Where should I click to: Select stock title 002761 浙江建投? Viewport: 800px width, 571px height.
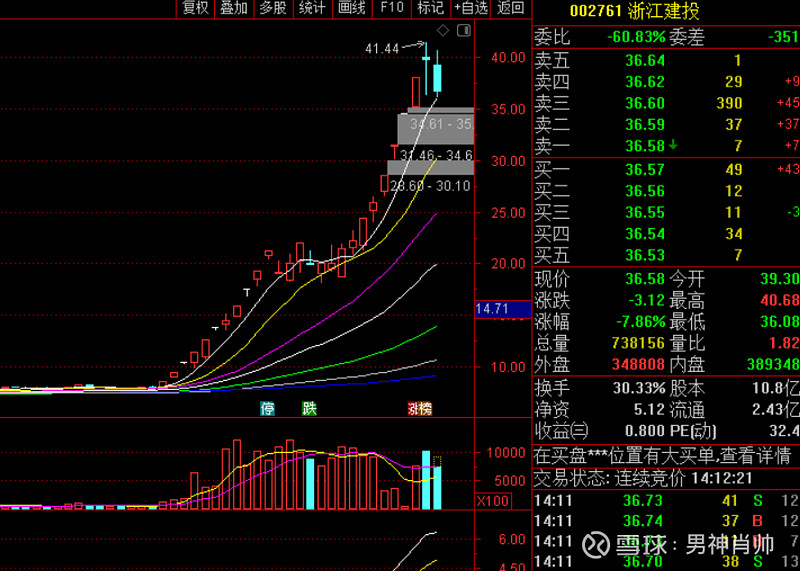[634, 11]
